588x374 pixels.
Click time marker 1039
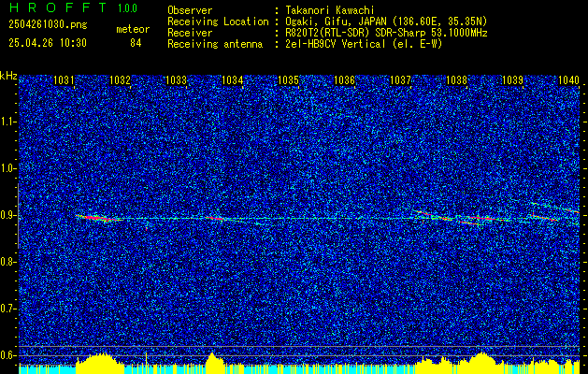point(512,80)
